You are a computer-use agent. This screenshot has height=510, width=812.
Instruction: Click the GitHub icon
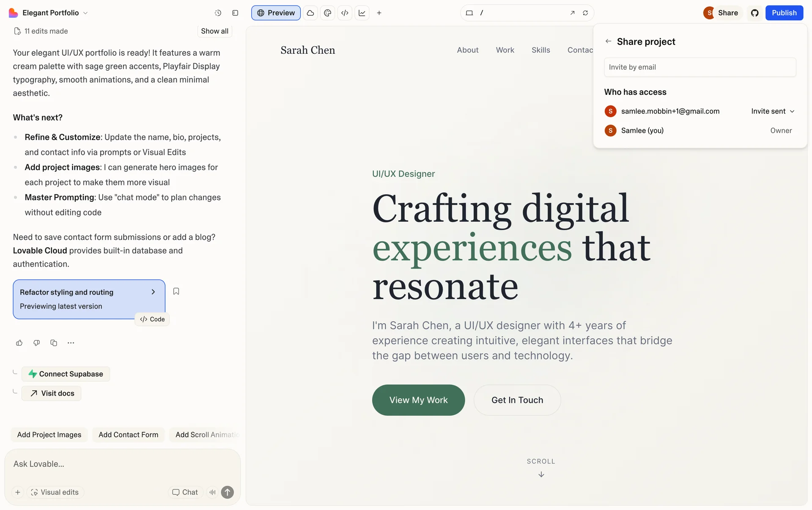[754, 13]
